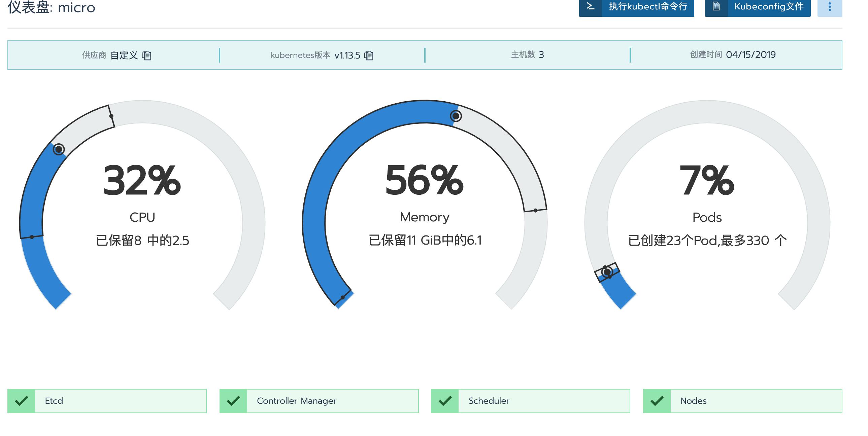The image size is (868, 436).
Task: Click the kubernetes version v1.13.5 text
Action: click(x=347, y=55)
